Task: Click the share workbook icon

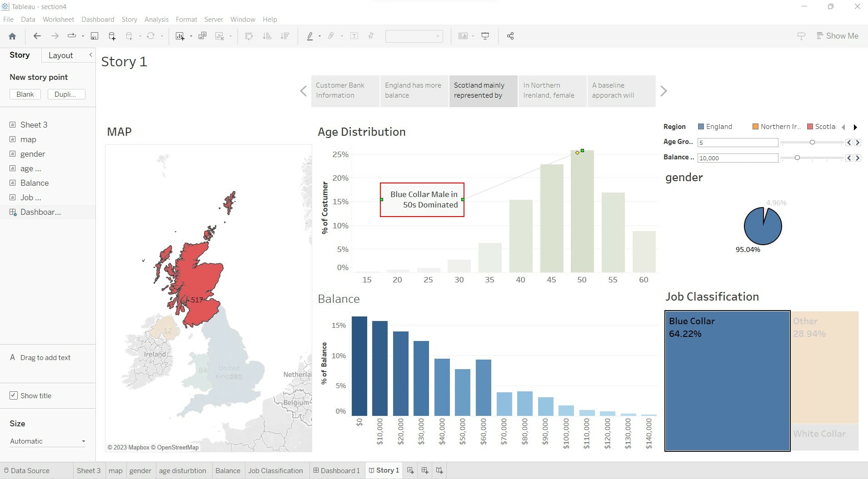Action: point(510,36)
